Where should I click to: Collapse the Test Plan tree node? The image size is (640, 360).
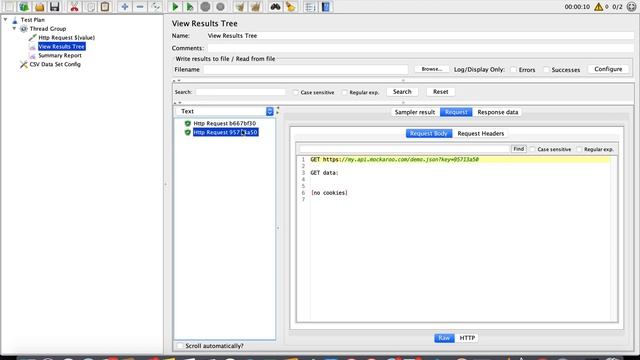tap(5, 20)
